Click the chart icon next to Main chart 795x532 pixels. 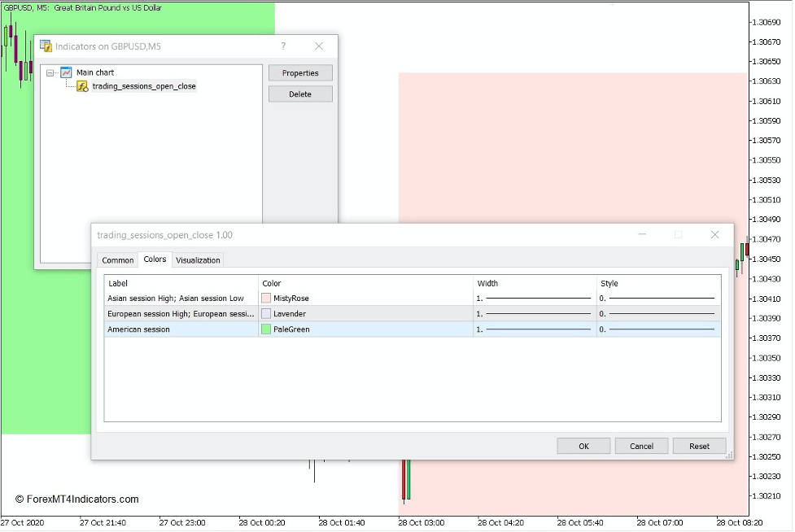(x=66, y=72)
